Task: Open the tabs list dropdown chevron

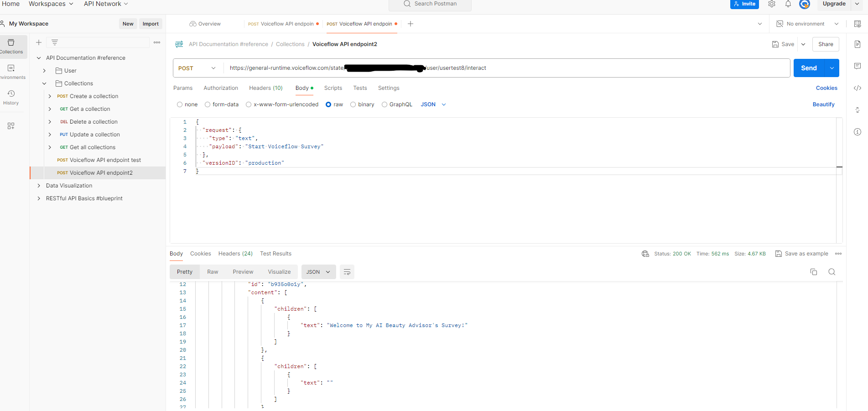Action: [760, 24]
